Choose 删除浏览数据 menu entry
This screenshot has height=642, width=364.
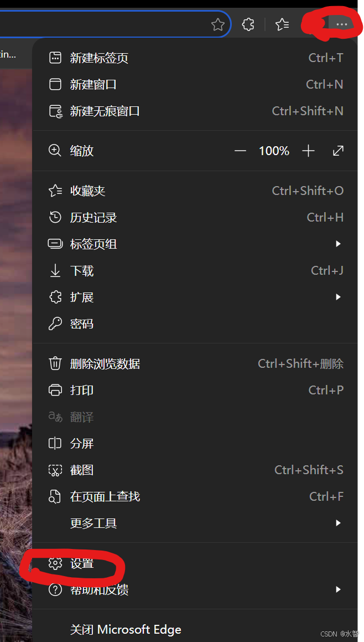pyautogui.click(x=195, y=363)
